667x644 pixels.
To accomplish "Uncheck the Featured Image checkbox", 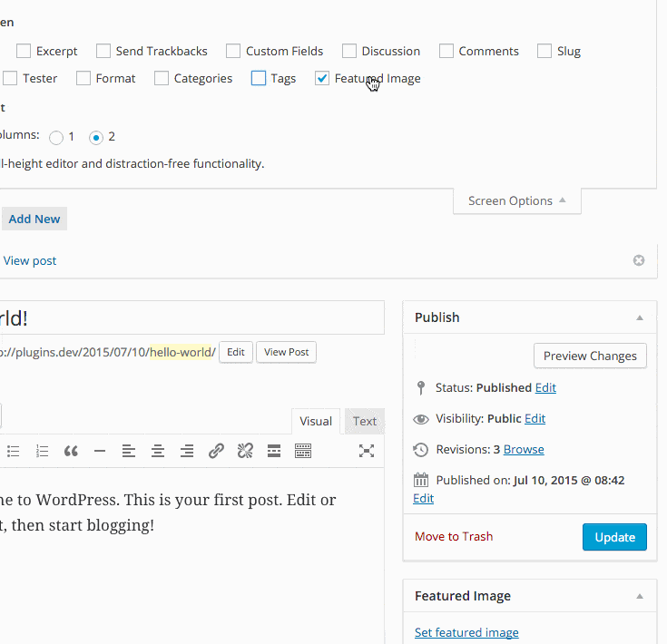I will tap(322, 79).
